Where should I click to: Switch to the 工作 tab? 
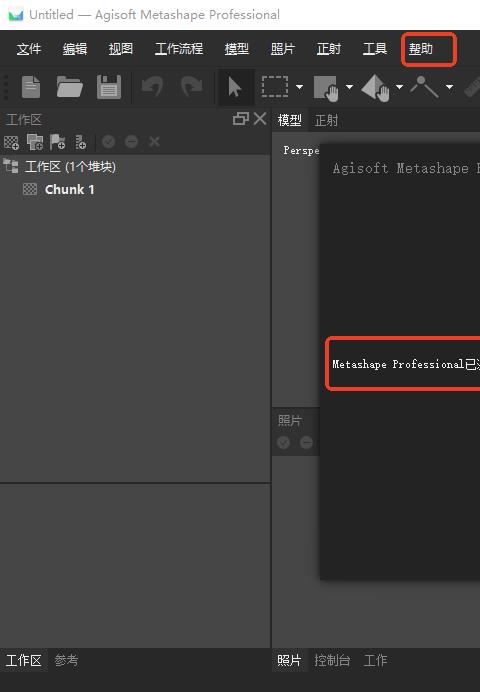click(x=375, y=660)
